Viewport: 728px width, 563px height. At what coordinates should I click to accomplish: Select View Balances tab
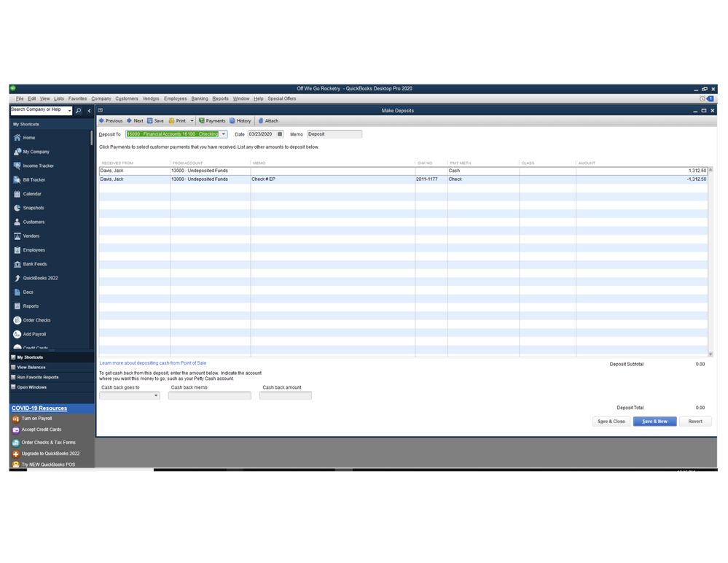[52, 368]
